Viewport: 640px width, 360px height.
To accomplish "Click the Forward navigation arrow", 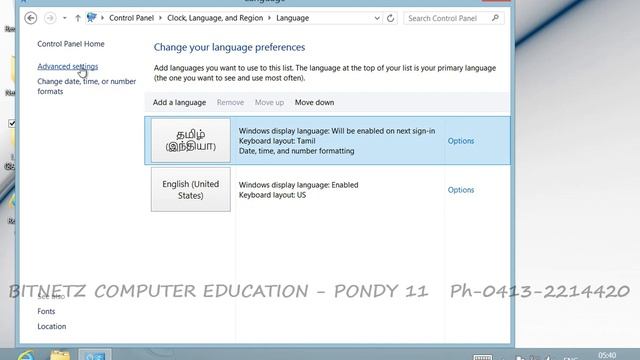I will 50,18.
